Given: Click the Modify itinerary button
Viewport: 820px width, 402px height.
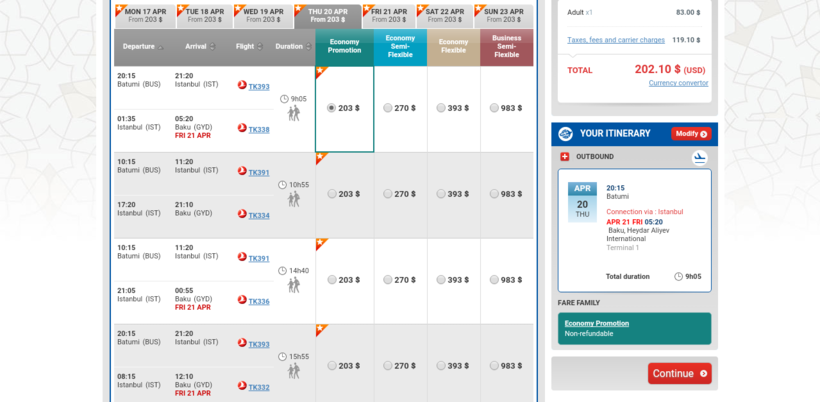Looking at the screenshot, I should pyautogui.click(x=690, y=134).
